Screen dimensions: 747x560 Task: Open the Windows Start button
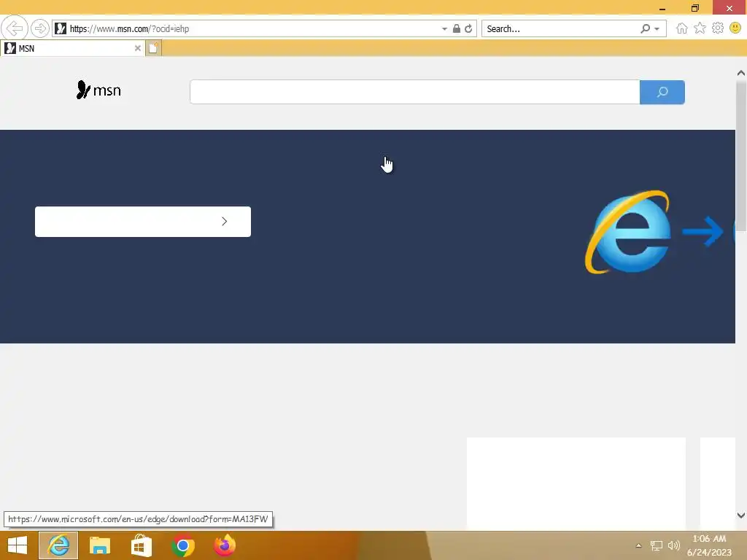click(x=18, y=545)
